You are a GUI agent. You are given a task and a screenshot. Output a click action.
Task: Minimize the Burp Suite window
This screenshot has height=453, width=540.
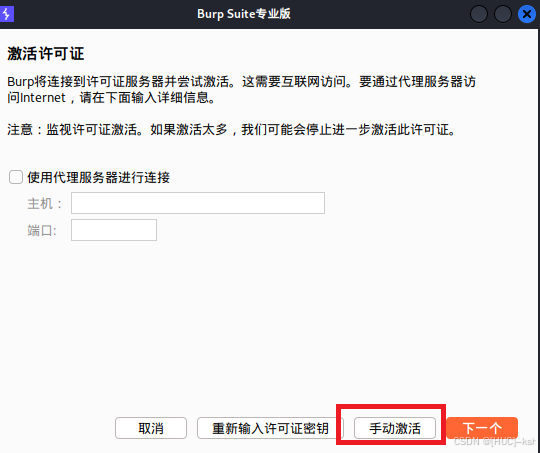click(x=479, y=14)
